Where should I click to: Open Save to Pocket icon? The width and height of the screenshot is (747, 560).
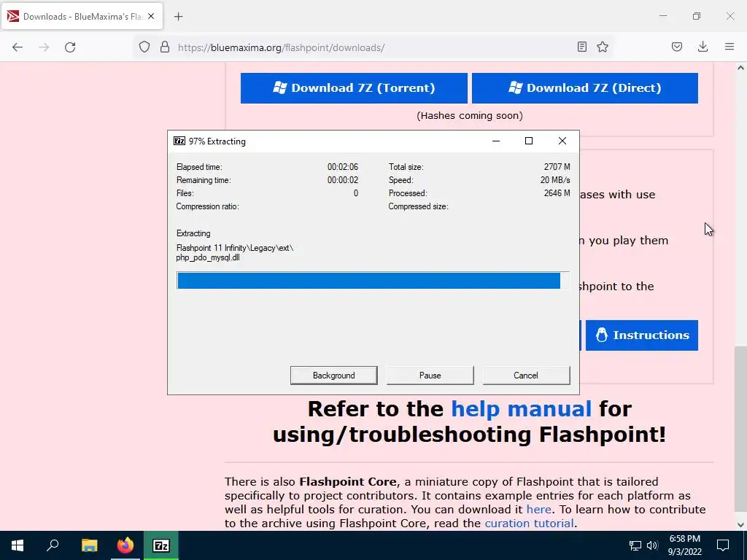677,47
